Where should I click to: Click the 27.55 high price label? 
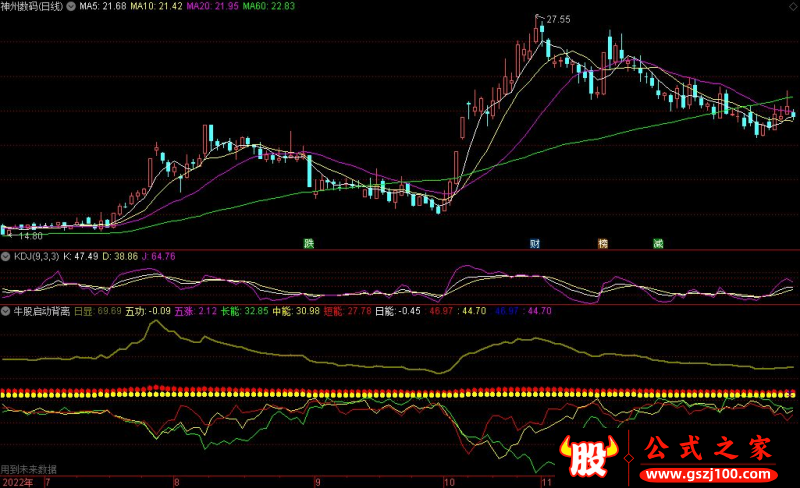tap(556, 19)
